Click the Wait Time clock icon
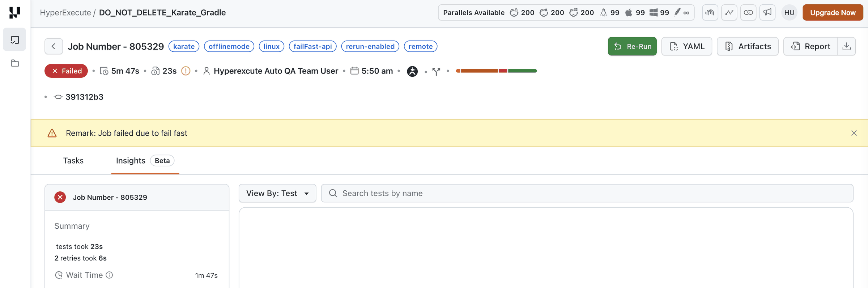The image size is (868, 288). point(59,275)
